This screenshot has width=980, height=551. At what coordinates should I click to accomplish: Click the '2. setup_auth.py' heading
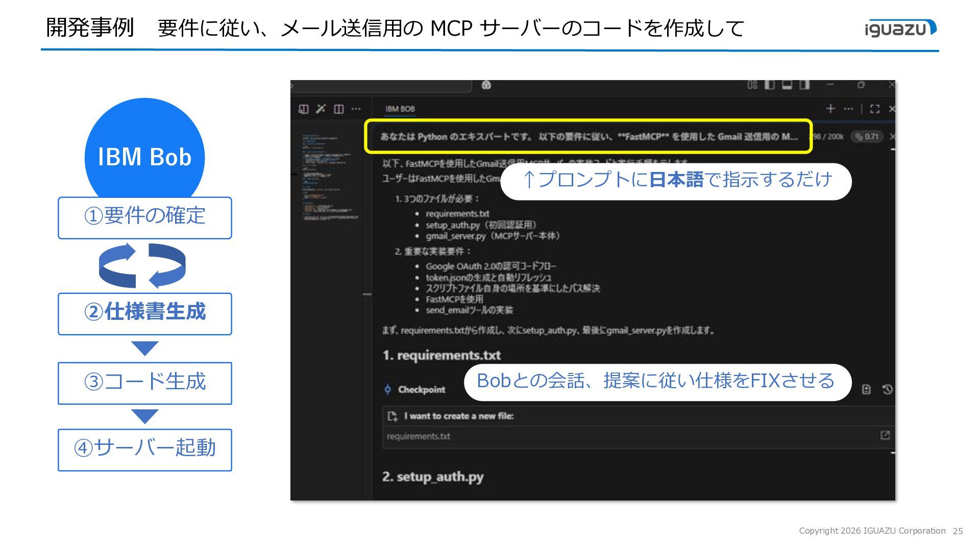tap(433, 477)
